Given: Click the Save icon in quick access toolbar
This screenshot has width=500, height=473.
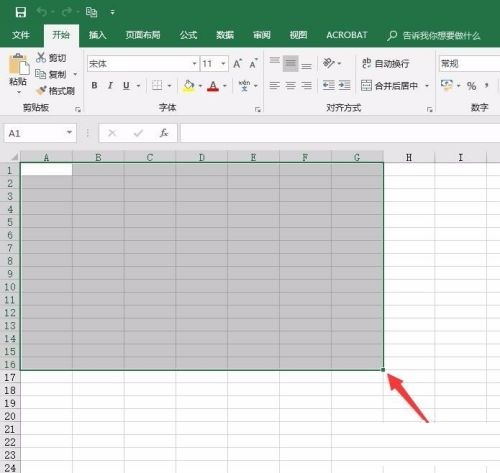Looking at the screenshot, I should click(x=21, y=12).
